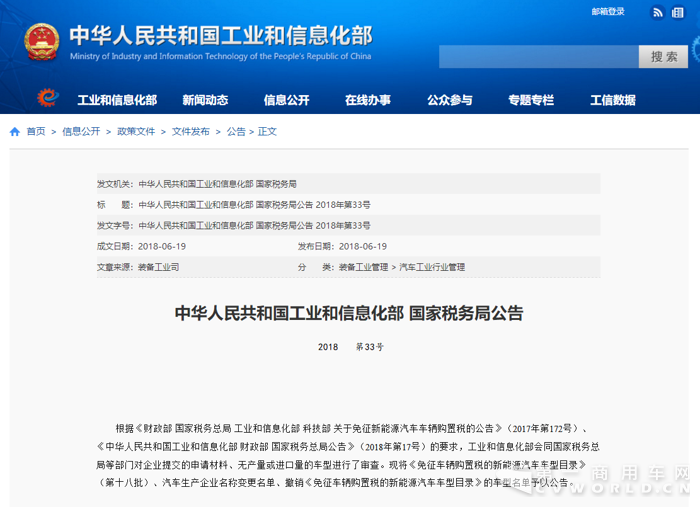This screenshot has height=507, width=700.
Task: Click the 汽车工业行业管理 category text
Action: [x=432, y=267]
